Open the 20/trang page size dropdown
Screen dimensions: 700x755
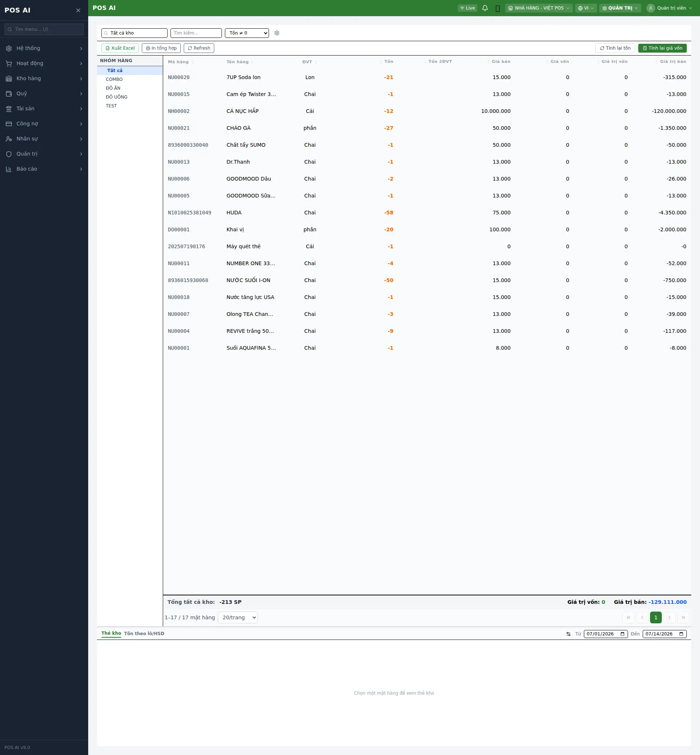click(237, 617)
